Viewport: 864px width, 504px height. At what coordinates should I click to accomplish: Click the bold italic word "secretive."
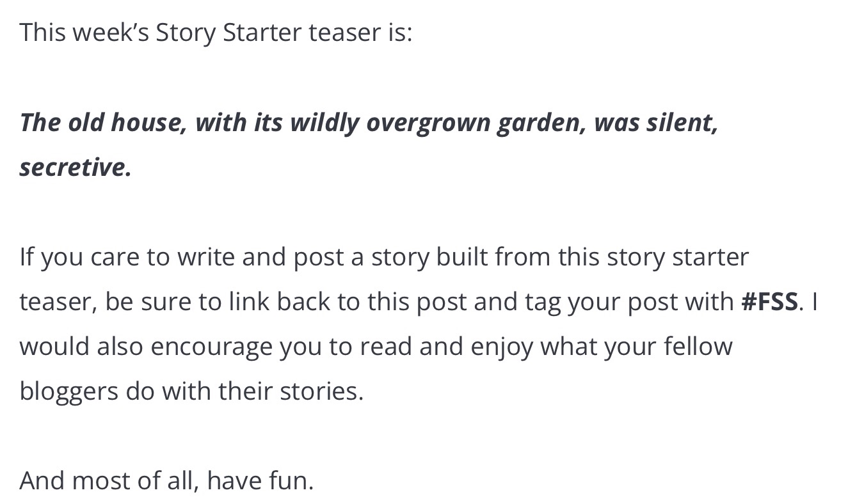click(x=76, y=167)
